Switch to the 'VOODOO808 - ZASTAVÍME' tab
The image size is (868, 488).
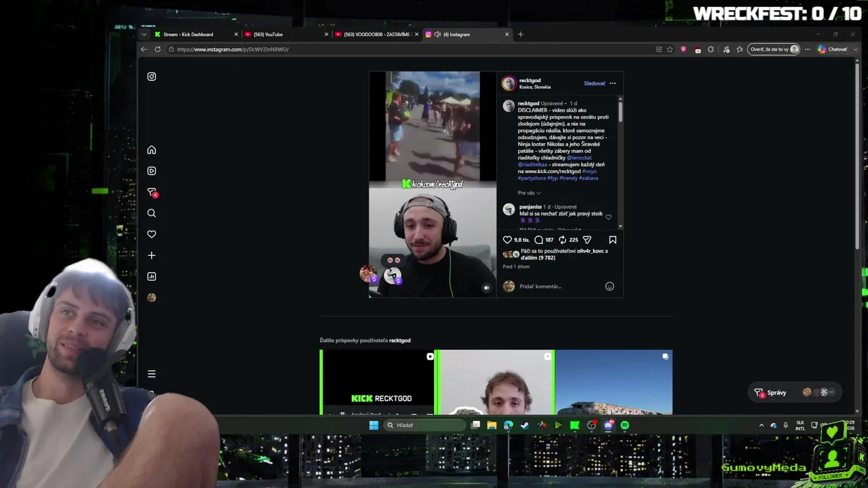click(376, 35)
